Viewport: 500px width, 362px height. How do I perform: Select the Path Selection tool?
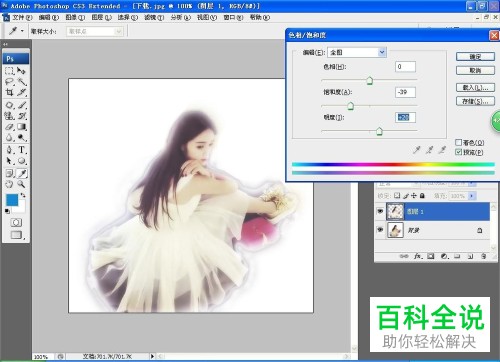click(x=9, y=161)
